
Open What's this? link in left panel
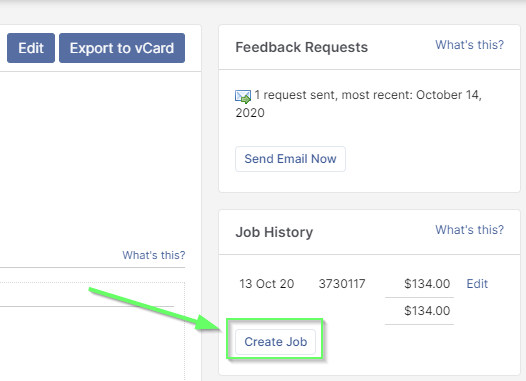(x=154, y=255)
